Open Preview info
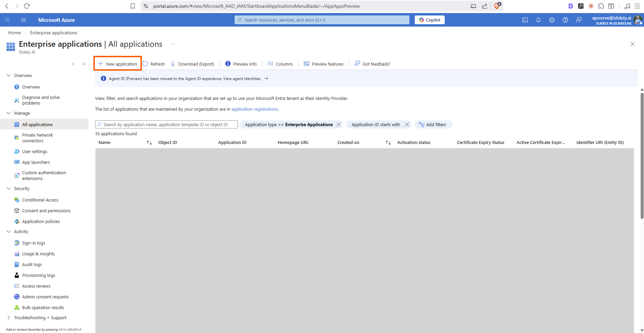 click(241, 64)
